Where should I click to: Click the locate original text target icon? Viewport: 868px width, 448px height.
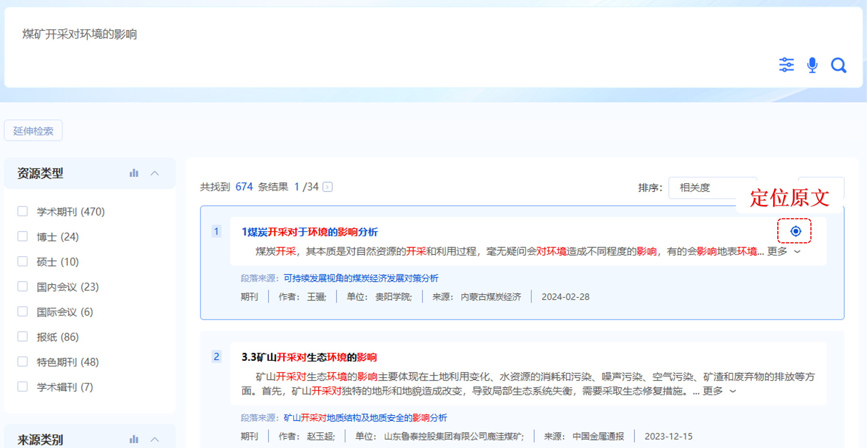(795, 231)
